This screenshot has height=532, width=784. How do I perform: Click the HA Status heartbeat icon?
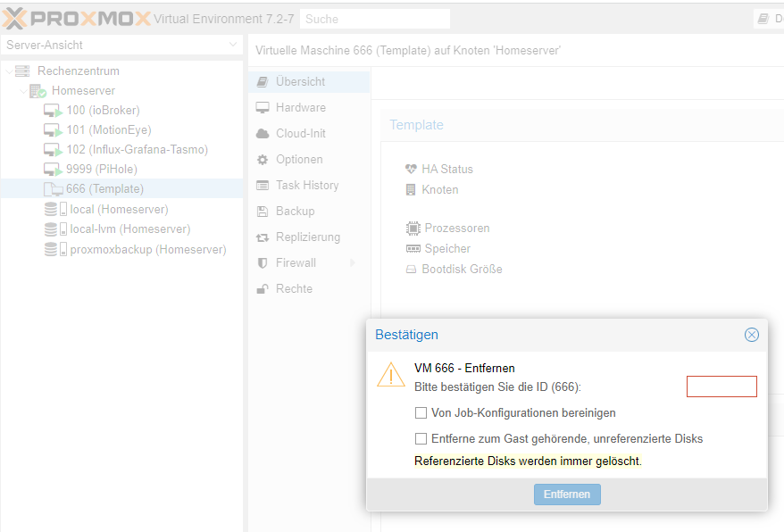click(411, 169)
